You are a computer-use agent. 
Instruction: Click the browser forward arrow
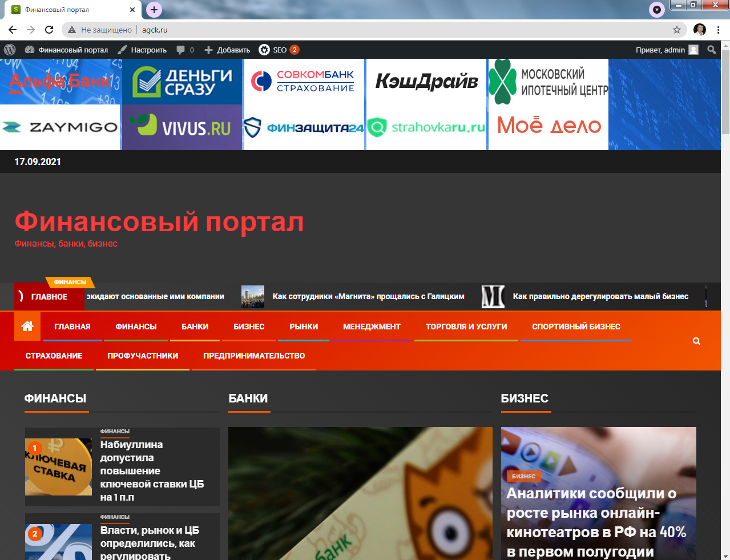coord(31,30)
